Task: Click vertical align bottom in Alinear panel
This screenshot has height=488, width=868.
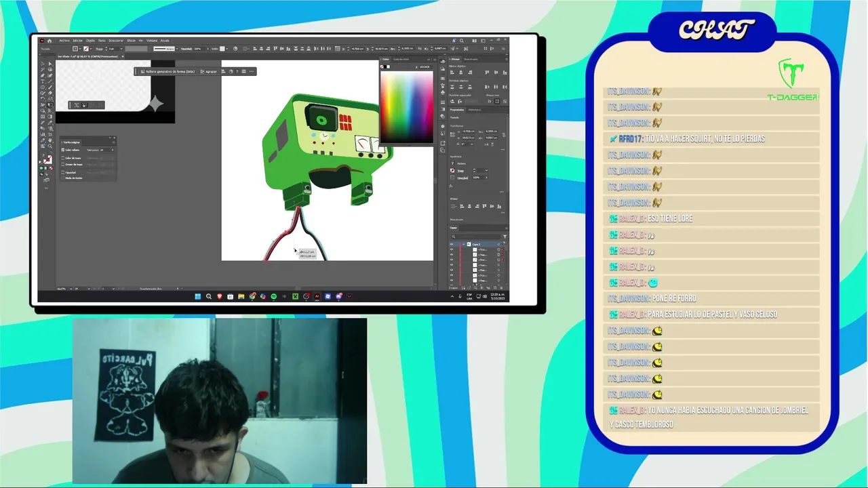Action: click(x=505, y=73)
